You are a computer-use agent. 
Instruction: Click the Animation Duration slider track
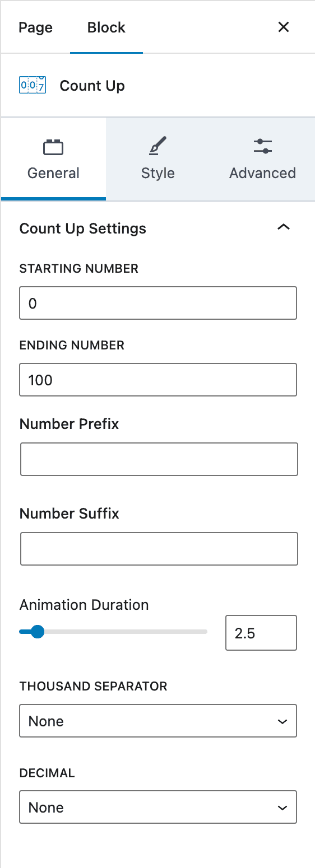click(x=113, y=632)
